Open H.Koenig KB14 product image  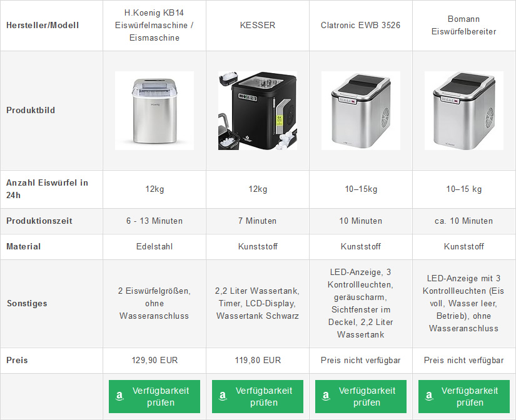click(154, 111)
